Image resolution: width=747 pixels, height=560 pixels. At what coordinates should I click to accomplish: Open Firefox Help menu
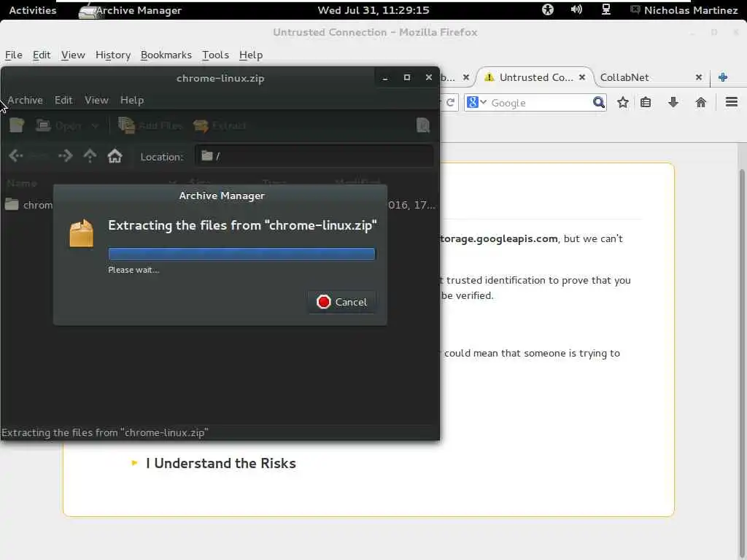pyautogui.click(x=251, y=55)
